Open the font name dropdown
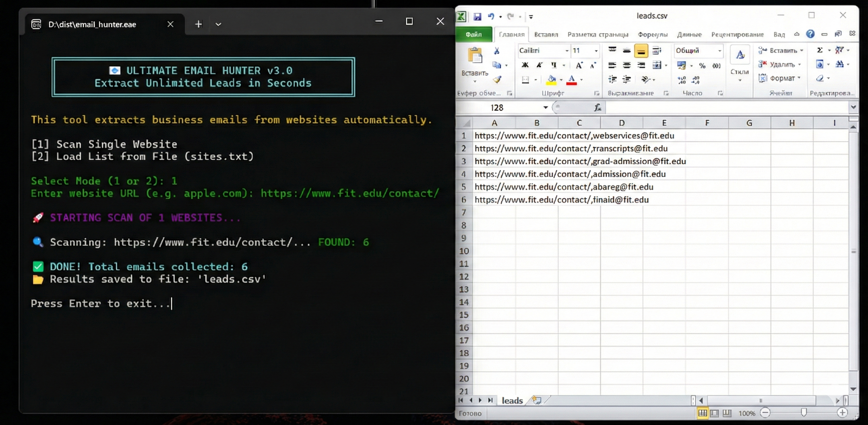Image resolution: width=868 pixels, height=425 pixels. point(567,50)
